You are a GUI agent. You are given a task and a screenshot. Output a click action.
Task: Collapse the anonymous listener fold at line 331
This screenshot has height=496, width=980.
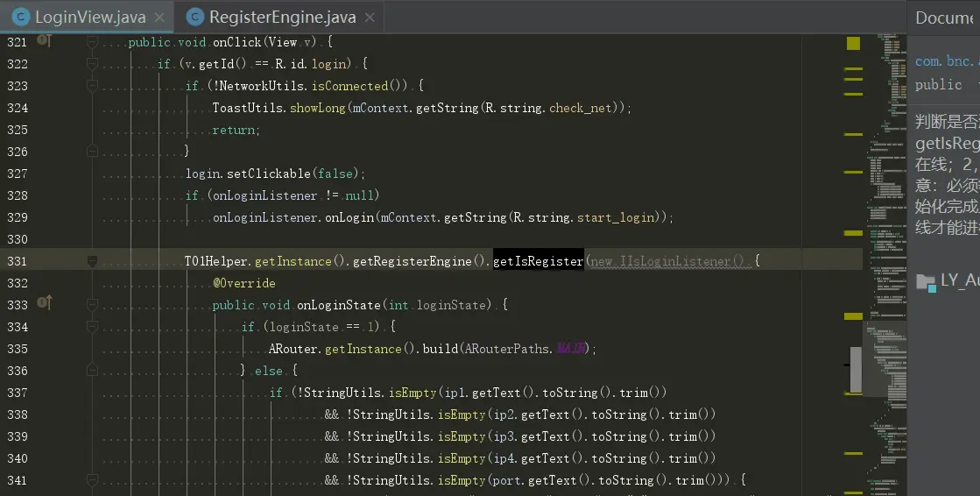click(92, 261)
